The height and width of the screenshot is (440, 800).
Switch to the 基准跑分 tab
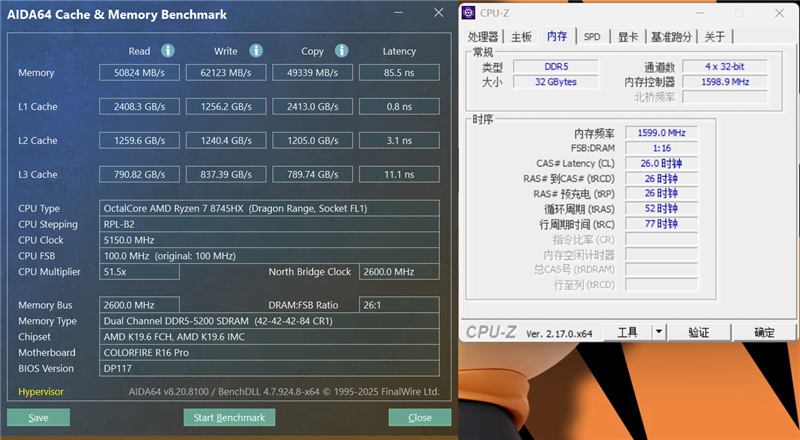pos(671,37)
